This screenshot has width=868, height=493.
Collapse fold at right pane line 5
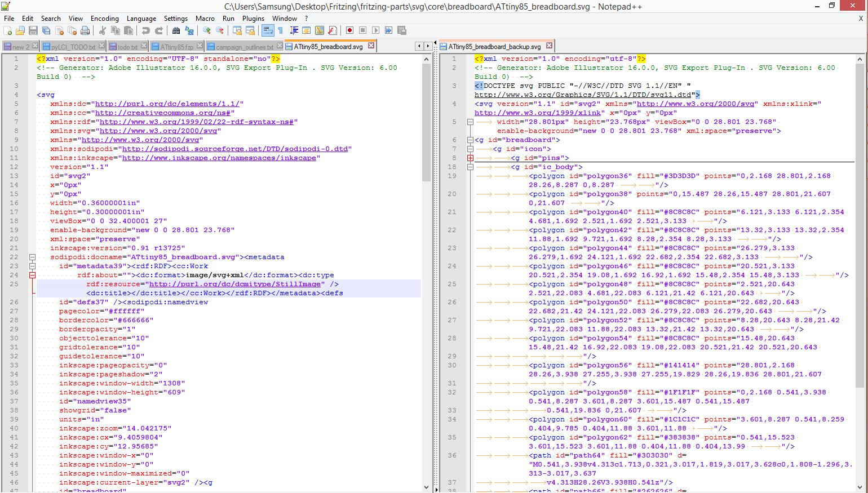click(x=470, y=122)
